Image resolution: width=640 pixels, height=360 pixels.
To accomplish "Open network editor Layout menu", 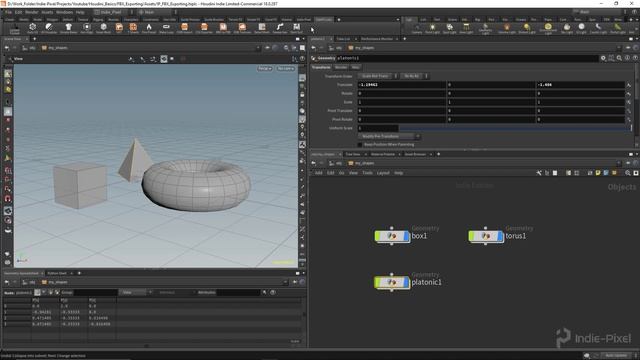I will (383, 173).
